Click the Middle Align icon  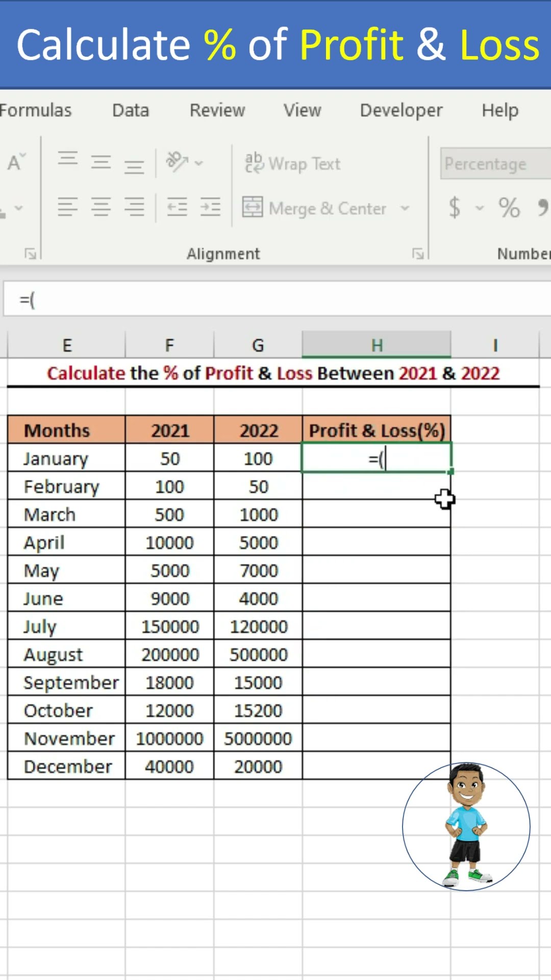tap(101, 163)
